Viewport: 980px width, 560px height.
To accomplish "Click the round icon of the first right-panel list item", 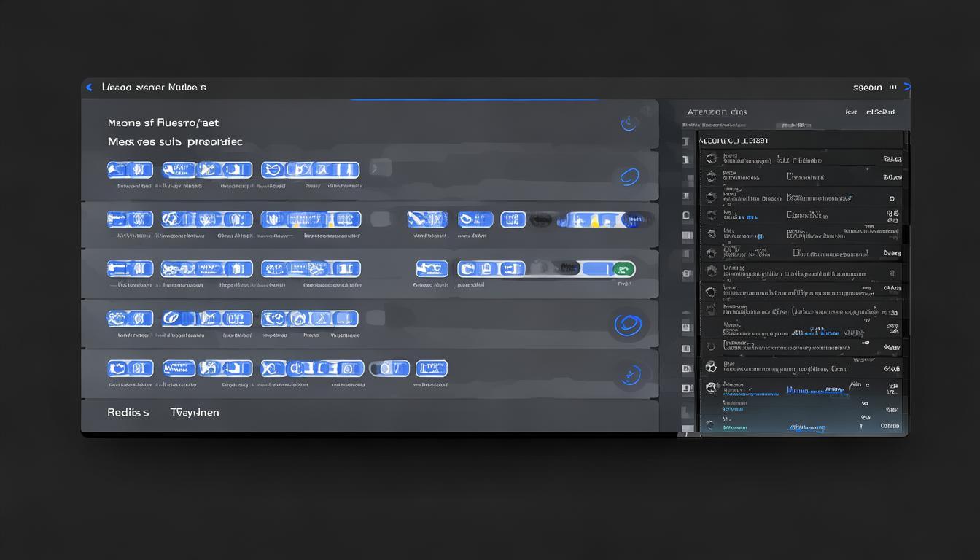I will pos(711,158).
